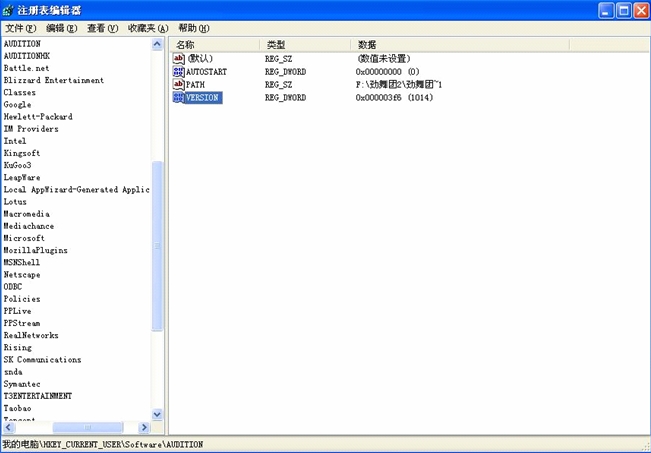
Task: Open the 帮助 menu
Action: 193,28
